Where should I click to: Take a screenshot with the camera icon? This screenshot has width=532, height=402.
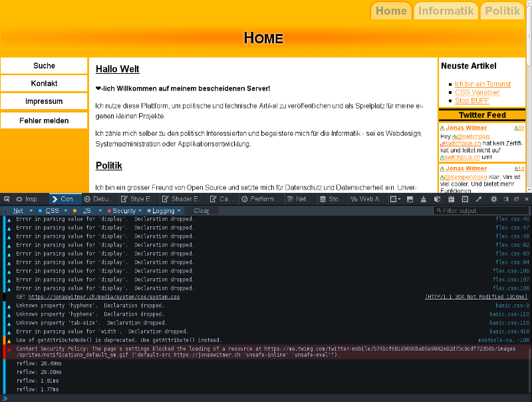[x=465, y=199]
